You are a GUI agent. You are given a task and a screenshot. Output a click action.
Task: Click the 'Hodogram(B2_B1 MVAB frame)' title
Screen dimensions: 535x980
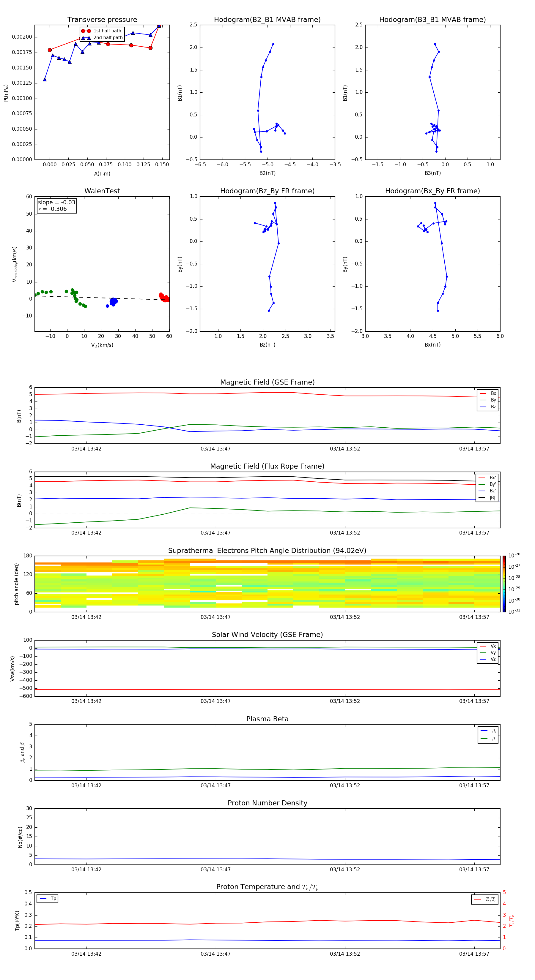point(267,20)
